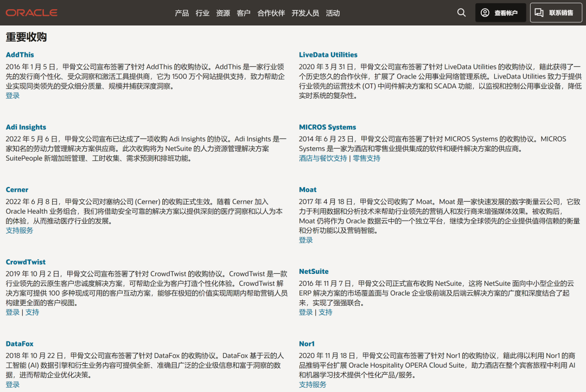Open the 资源 menu
Image resolution: width=586 pixels, height=392 pixels.
coord(223,13)
